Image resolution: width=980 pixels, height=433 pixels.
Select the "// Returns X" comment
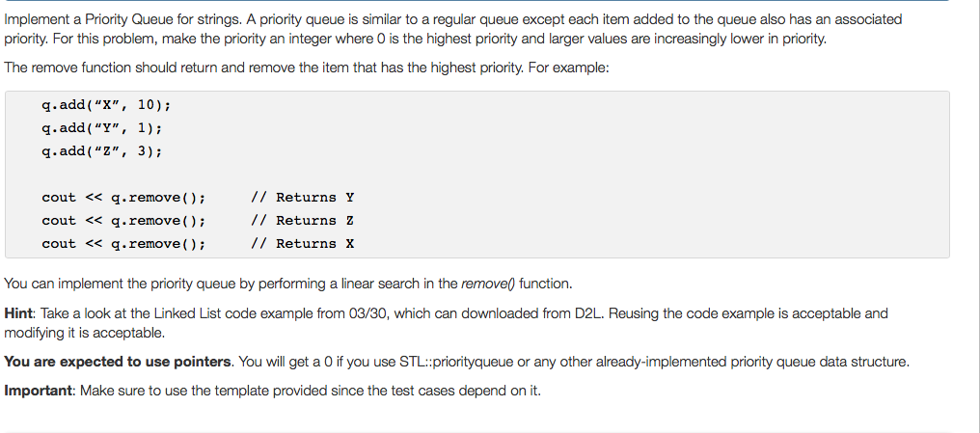(x=301, y=244)
